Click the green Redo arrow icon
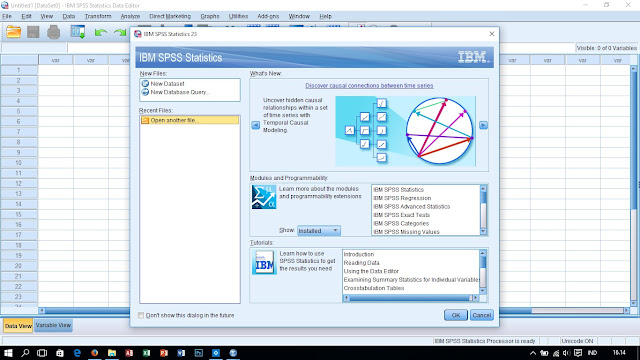 click(x=120, y=33)
